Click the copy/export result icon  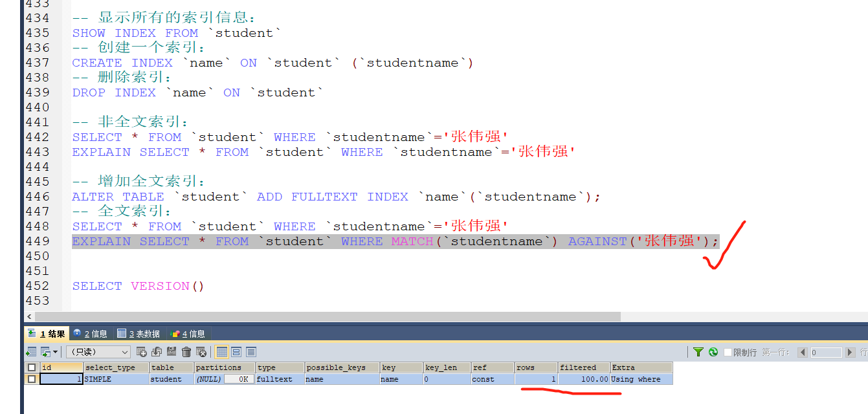45,352
